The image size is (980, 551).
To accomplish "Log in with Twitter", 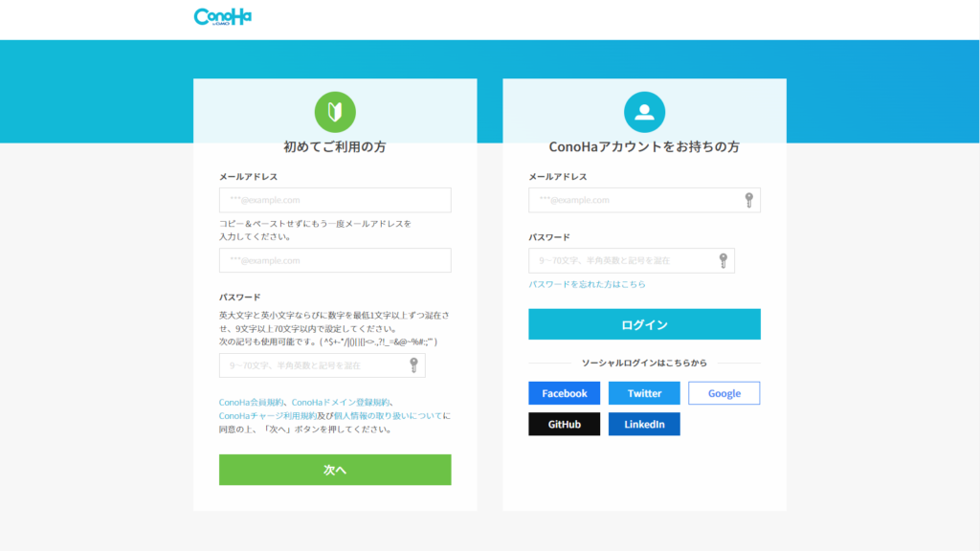I will (x=644, y=393).
